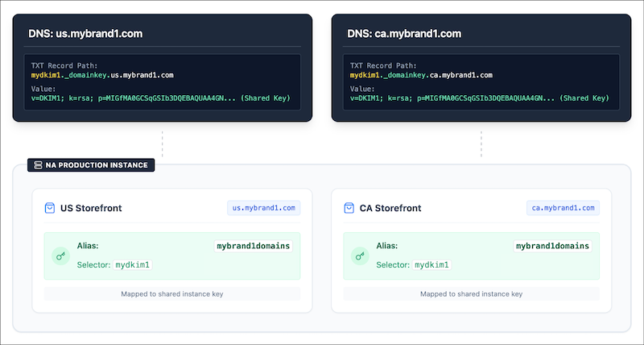This screenshot has width=644, height=345.
Task: Click the 'Selector:' label in US Storefront
Action: pyautogui.click(x=93, y=265)
